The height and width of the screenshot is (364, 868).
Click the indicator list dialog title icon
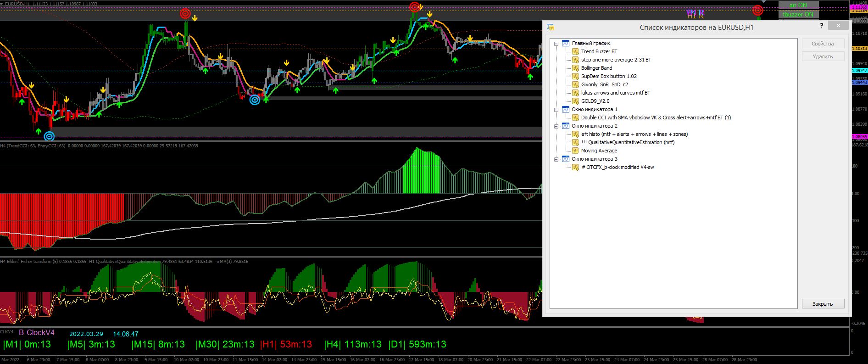(551, 28)
